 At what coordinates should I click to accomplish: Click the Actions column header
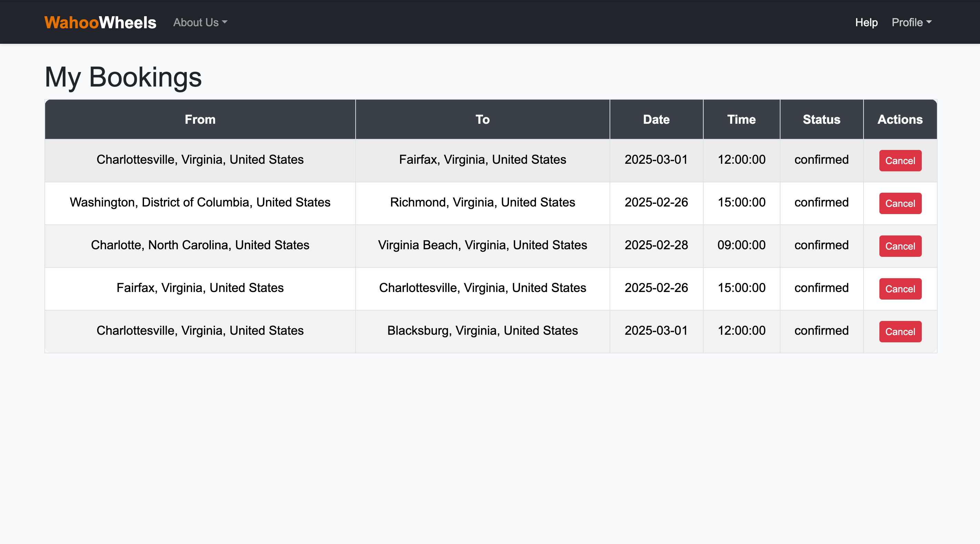tap(900, 120)
